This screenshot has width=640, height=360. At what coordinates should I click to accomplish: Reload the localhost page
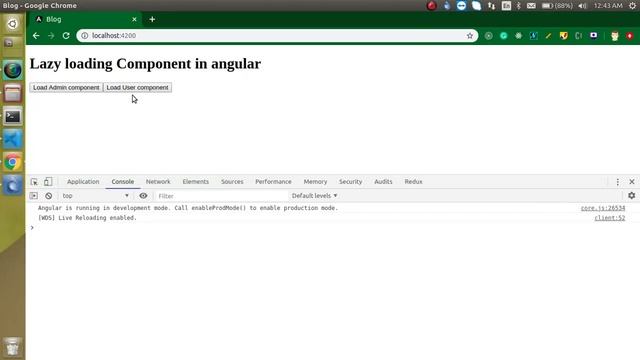pyautogui.click(x=66, y=36)
